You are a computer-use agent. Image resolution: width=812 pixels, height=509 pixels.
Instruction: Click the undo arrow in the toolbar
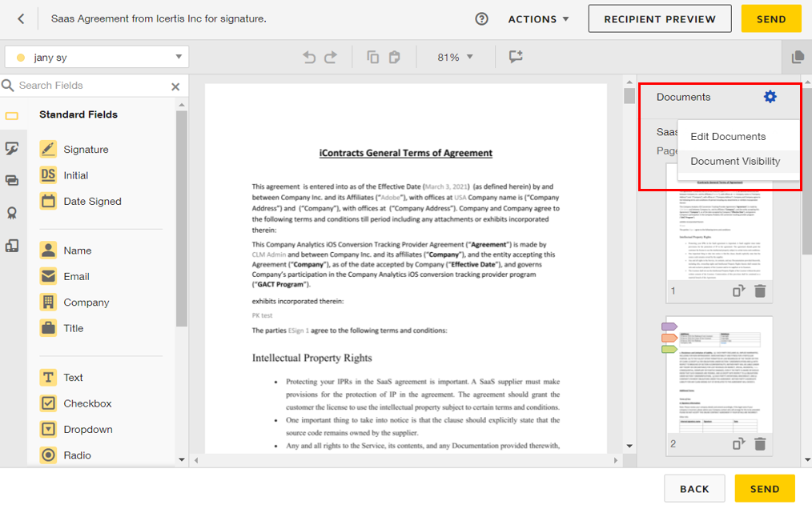309,58
